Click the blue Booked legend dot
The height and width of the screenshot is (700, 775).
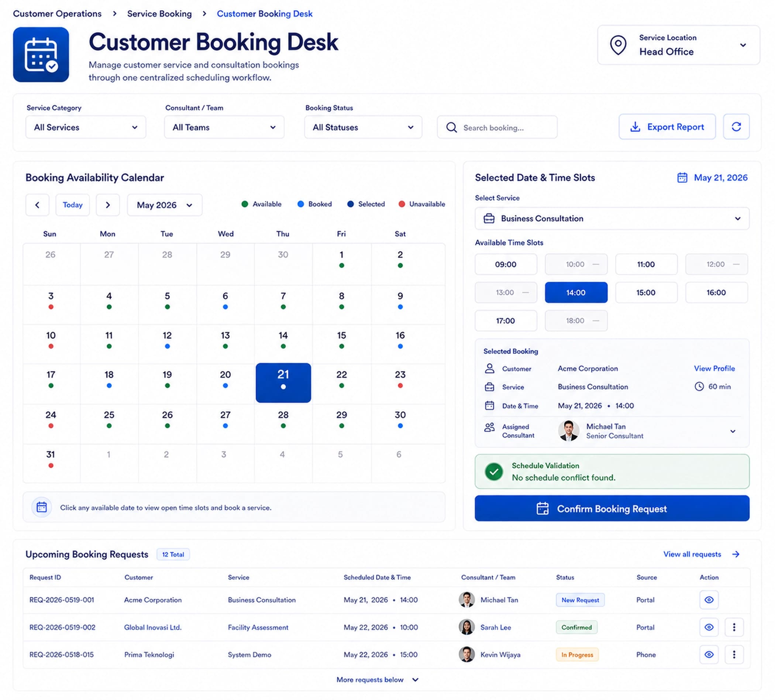(301, 204)
